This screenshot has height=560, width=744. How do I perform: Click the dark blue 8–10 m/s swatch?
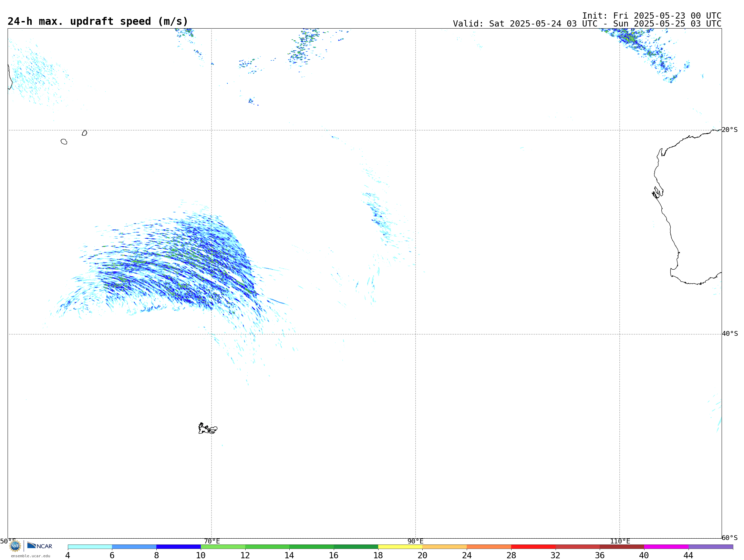point(178,547)
